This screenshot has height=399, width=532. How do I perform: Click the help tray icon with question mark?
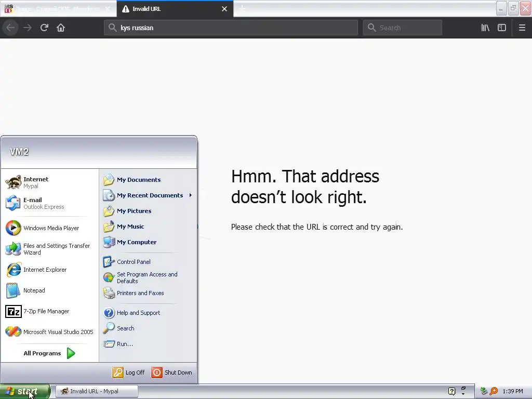(x=451, y=391)
